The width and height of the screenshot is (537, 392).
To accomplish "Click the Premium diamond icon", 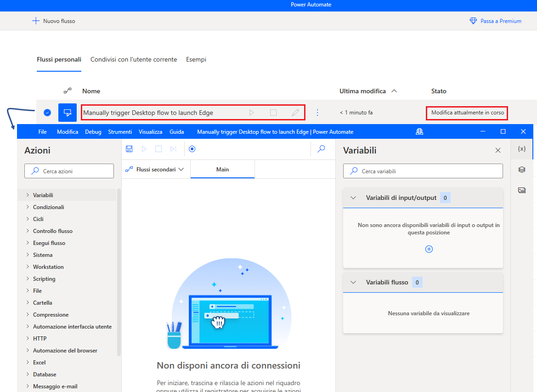I will pyautogui.click(x=473, y=21).
